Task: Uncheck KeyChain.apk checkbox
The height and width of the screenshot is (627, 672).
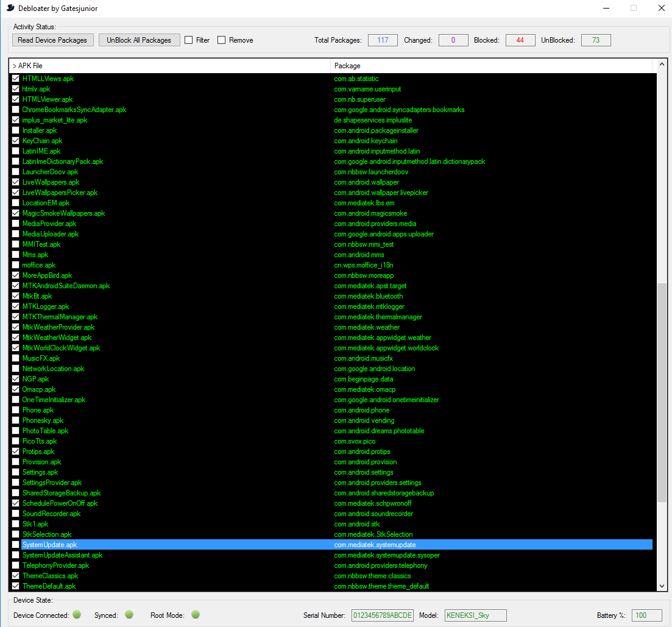Action: point(15,141)
